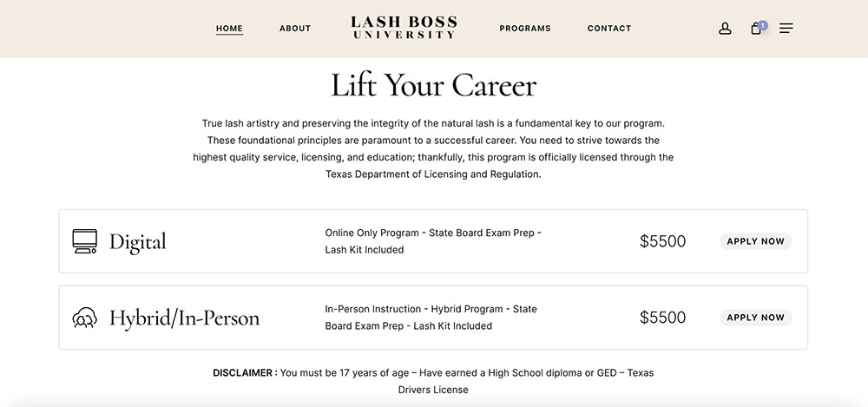Click the In-Person Instruction description text
The width and height of the screenshot is (868, 407).
point(431,318)
